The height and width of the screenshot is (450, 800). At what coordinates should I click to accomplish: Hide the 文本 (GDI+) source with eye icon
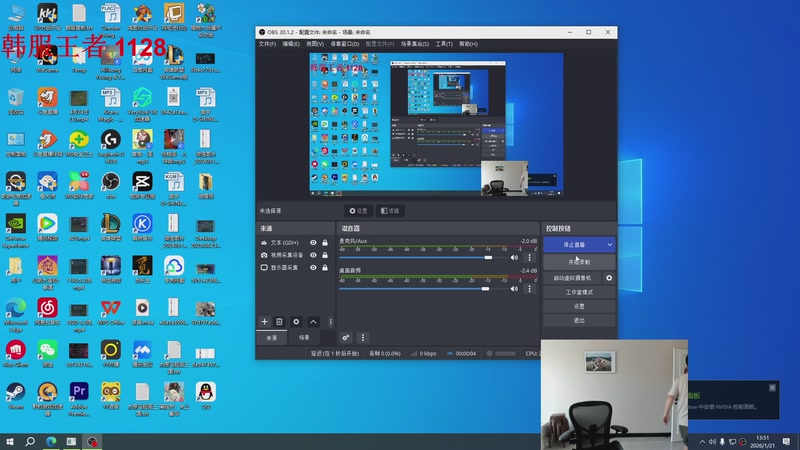pos(313,242)
